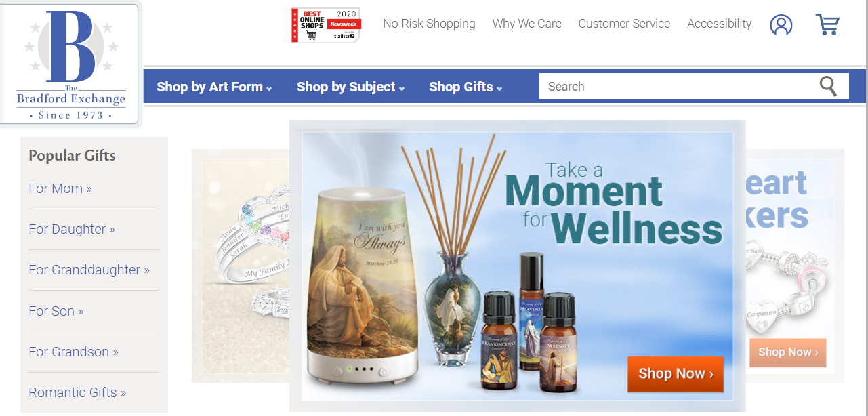Viewport: 868px width, 416px height.
Task: Select the For Grandson gift link
Action: pos(73,352)
